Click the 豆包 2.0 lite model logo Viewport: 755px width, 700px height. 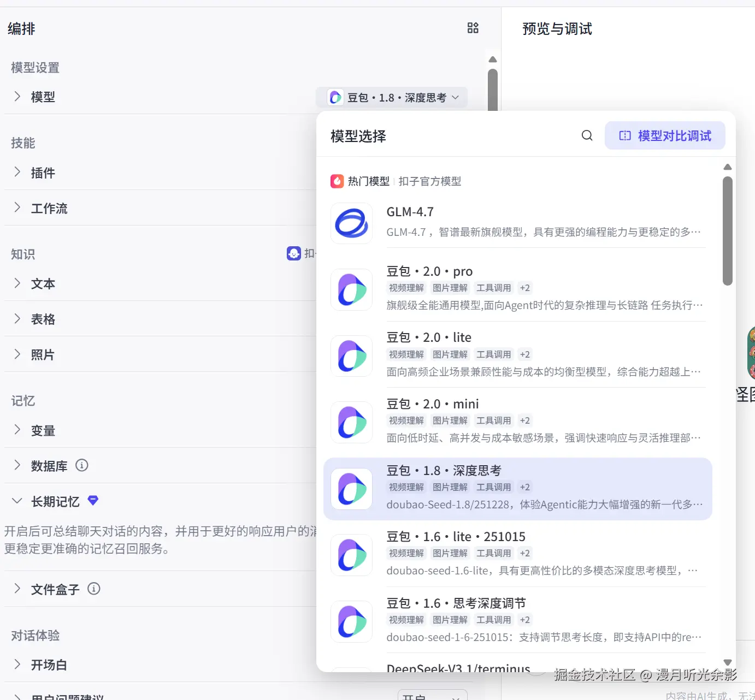pos(352,356)
